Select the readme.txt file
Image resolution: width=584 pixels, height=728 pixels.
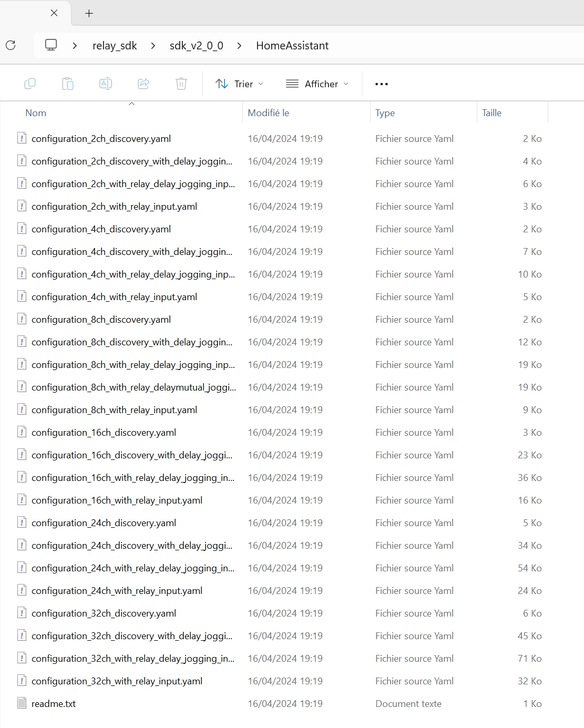[54, 704]
